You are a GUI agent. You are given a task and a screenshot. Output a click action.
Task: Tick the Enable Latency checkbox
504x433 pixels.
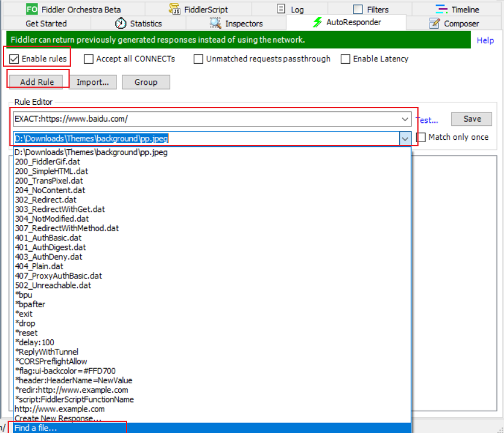(345, 59)
